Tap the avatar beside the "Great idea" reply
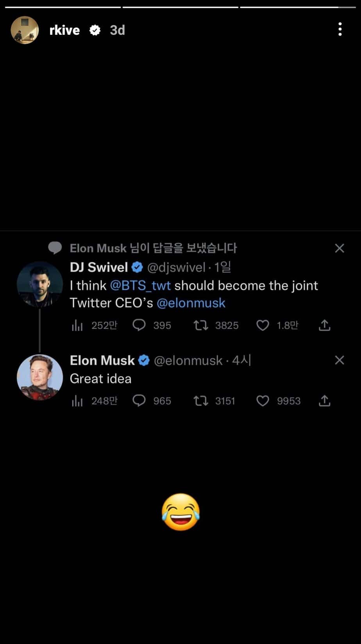Image resolution: width=361 pixels, height=644 pixels. (39, 377)
